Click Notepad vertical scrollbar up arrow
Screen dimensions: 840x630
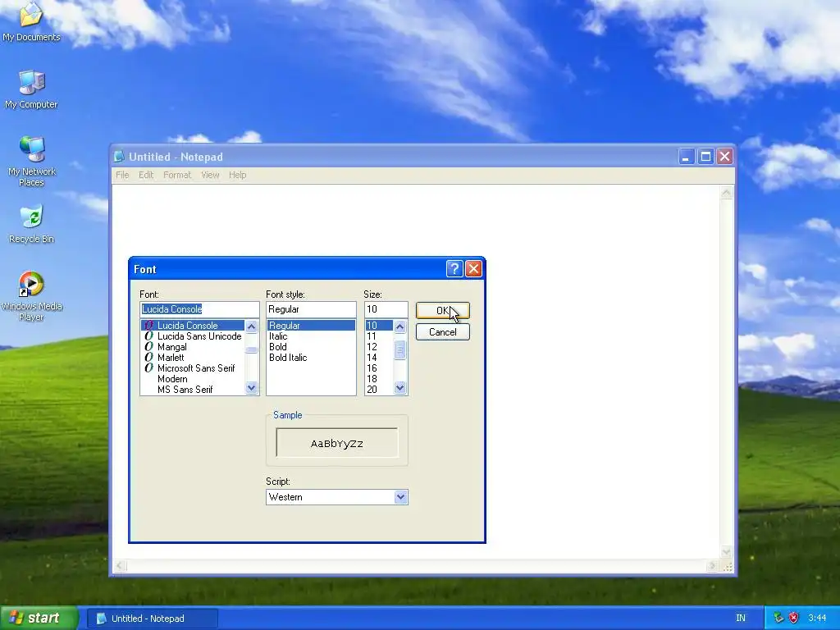(x=727, y=193)
